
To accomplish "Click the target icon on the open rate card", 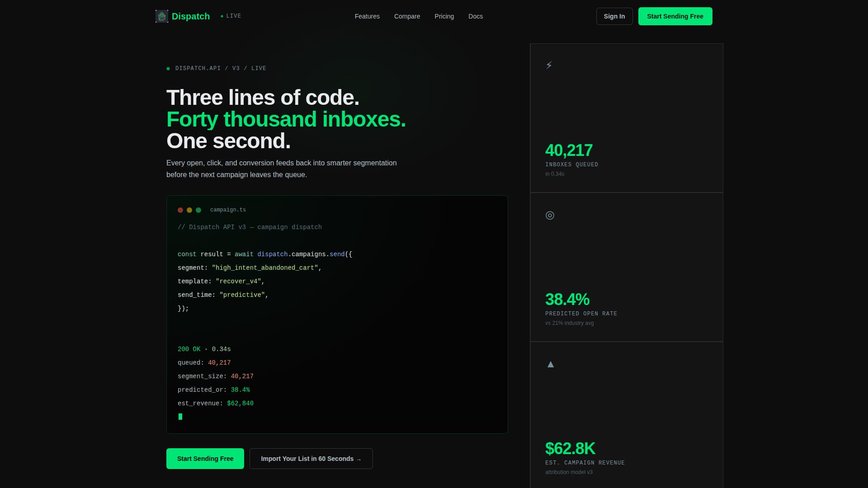I will [550, 216].
